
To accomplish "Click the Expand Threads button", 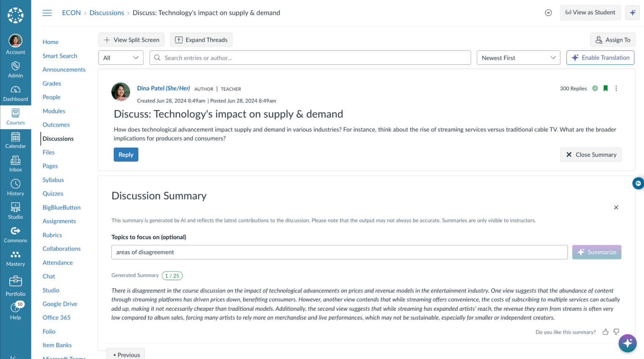I will tap(201, 40).
